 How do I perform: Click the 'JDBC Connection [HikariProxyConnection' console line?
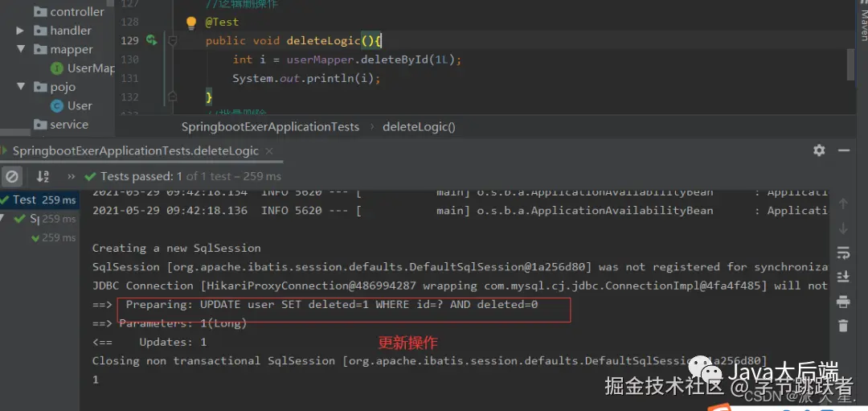coord(460,286)
